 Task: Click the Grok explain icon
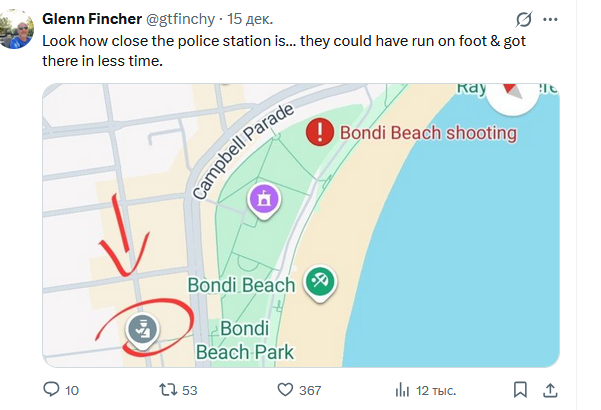pyautogui.click(x=522, y=19)
